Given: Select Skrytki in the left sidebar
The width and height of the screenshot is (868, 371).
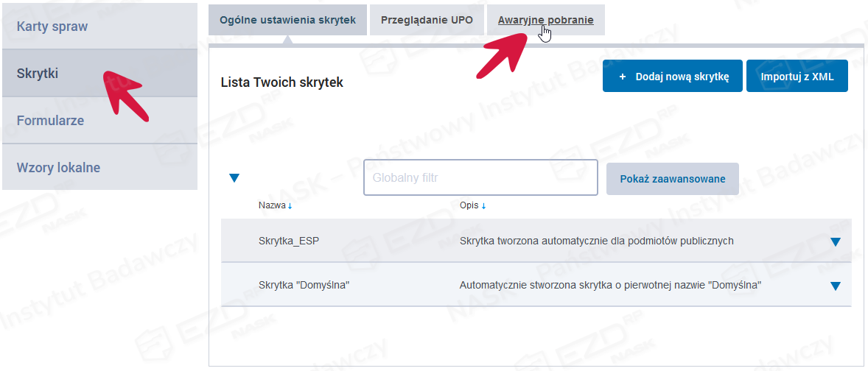Looking at the screenshot, I should 37,73.
